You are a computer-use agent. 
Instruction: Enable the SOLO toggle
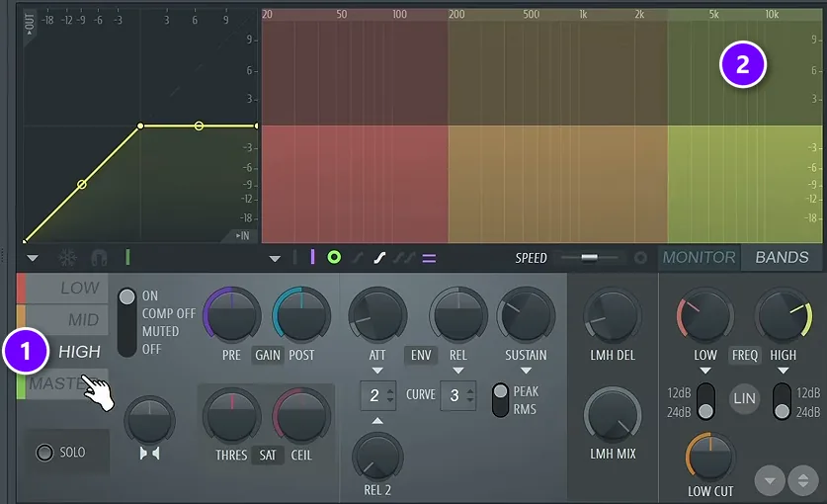click(x=44, y=453)
